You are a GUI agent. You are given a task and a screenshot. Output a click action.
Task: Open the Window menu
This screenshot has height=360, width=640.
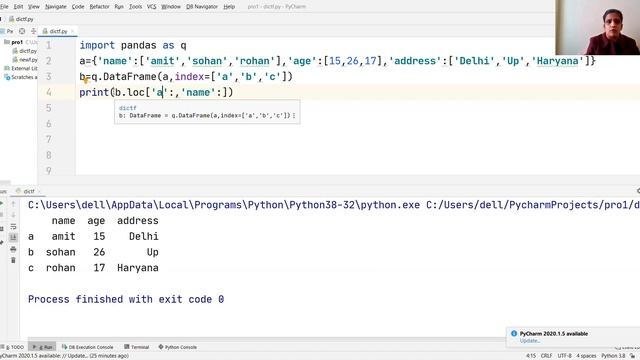point(171,7)
